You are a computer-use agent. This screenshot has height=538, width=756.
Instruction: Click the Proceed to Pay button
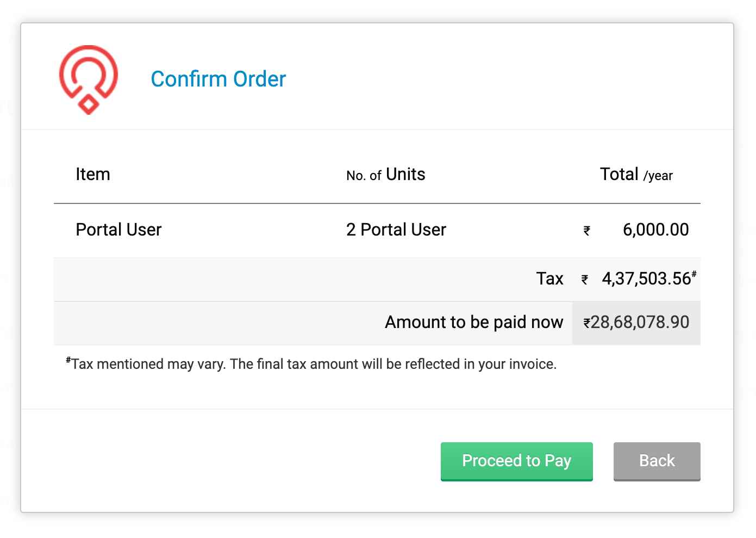tap(516, 461)
